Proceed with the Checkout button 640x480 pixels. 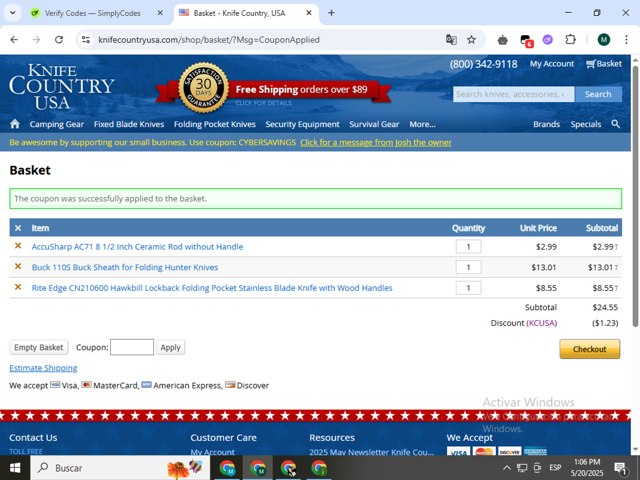coord(589,349)
